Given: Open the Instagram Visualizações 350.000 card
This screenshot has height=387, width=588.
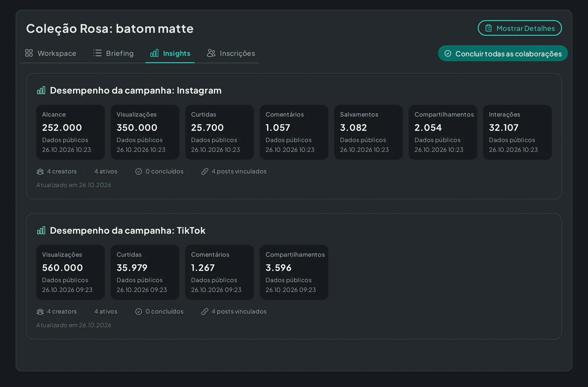Looking at the screenshot, I should pos(145,132).
